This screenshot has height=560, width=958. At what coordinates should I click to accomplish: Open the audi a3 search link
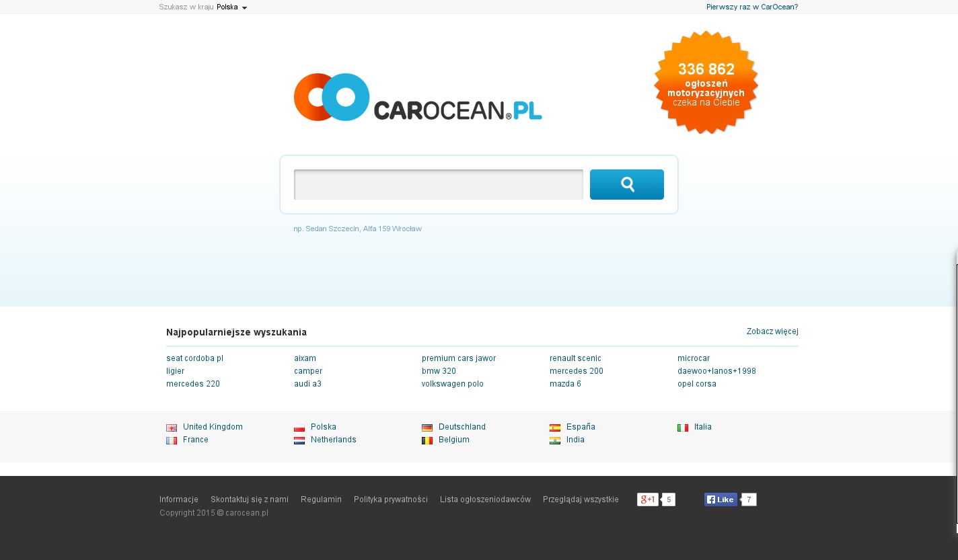tap(307, 384)
